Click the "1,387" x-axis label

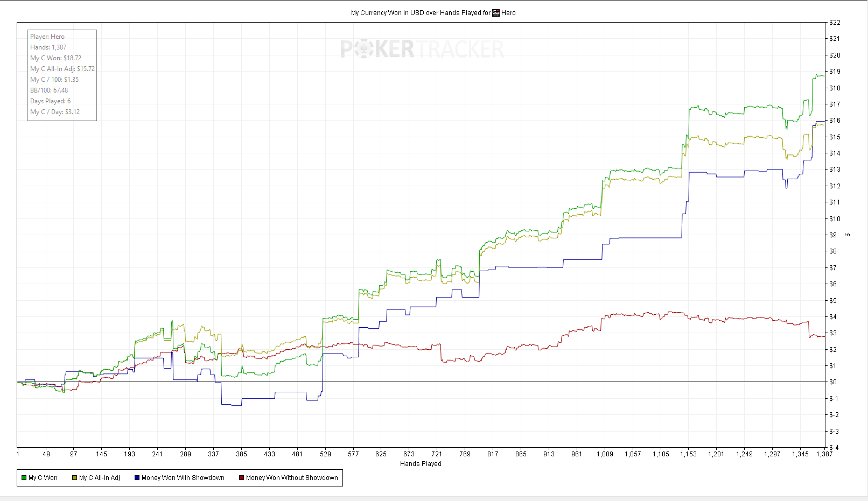(x=824, y=454)
